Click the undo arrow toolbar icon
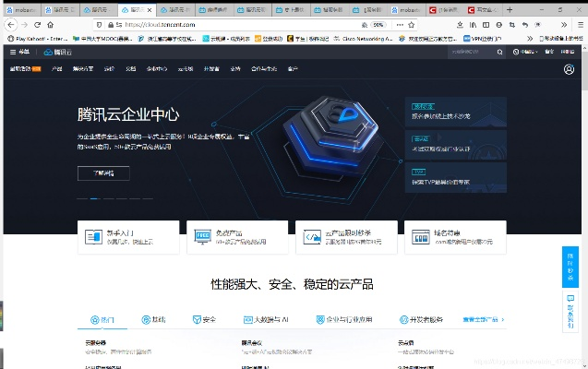Image resolution: width=588 pixels, height=369 pixels. 525,25
